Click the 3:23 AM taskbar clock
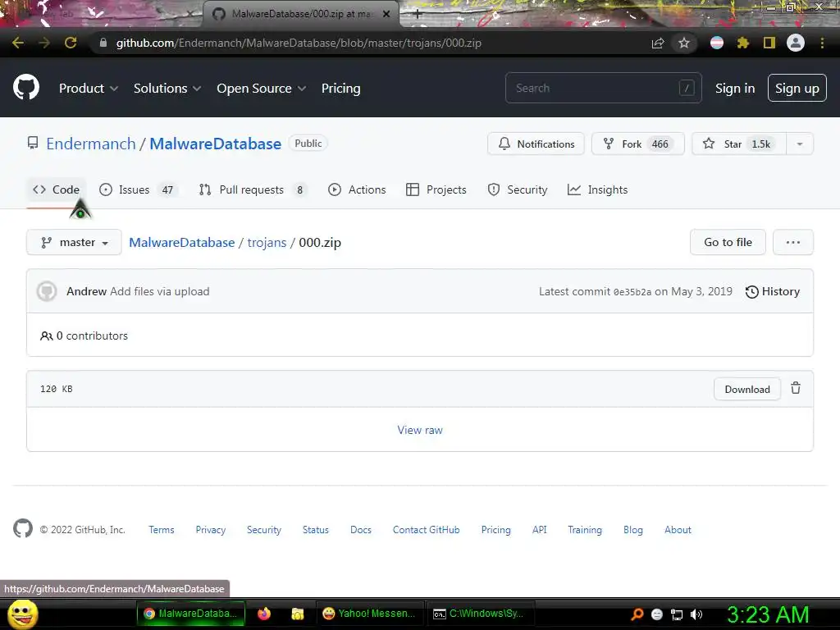Viewport: 840px width, 630px height. point(767,614)
